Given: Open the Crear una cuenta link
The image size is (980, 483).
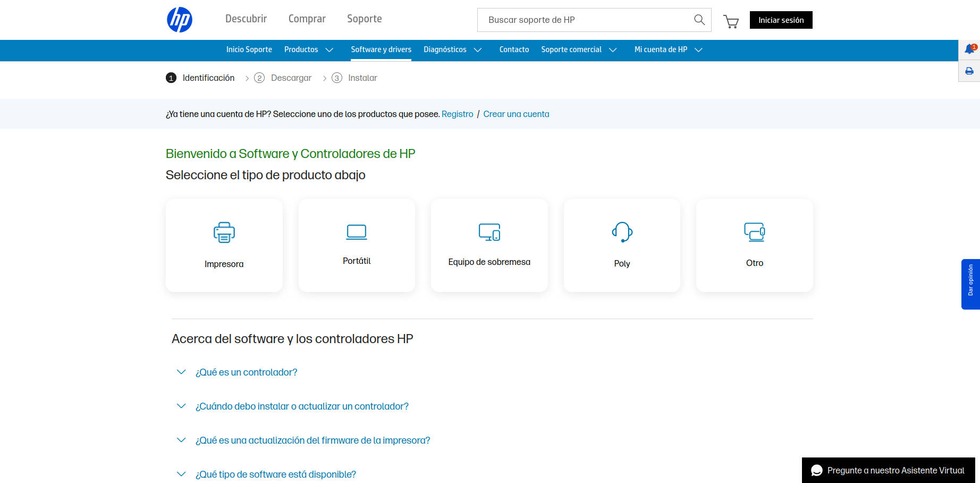Looking at the screenshot, I should [516, 114].
